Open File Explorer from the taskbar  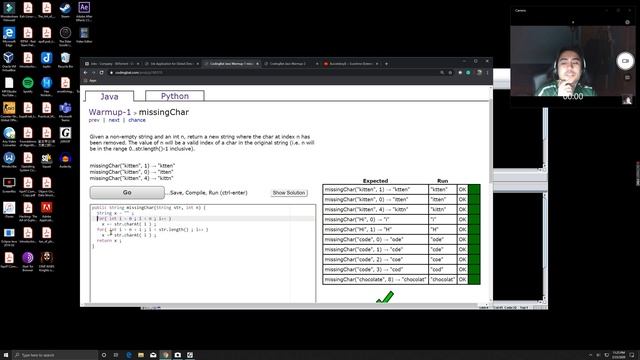tap(141, 355)
